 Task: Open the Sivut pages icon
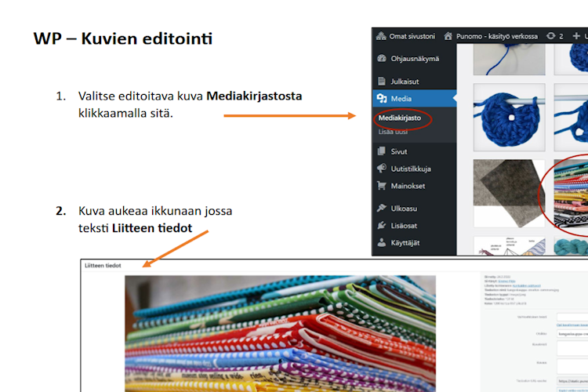382,151
